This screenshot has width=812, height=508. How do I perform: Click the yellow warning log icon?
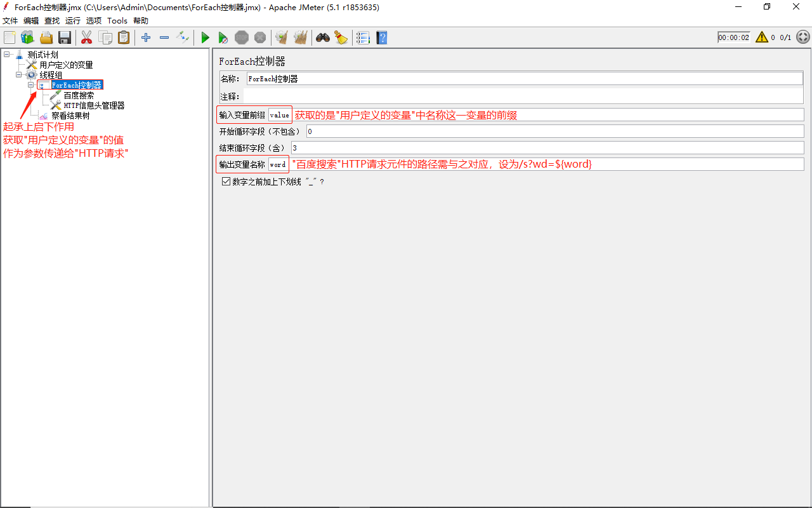pyautogui.click(x=762, y=37)
